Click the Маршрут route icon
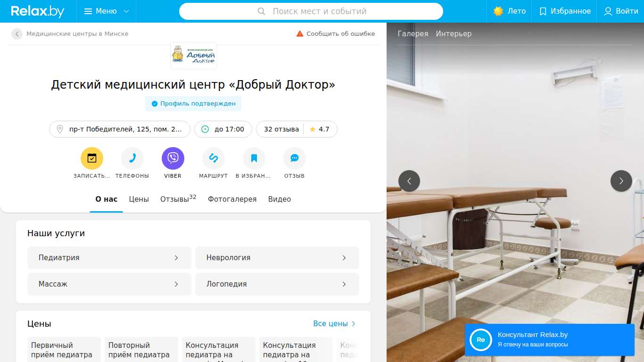Image resolution: width=644 pixels, height=362 pixels. click(214, 158)
